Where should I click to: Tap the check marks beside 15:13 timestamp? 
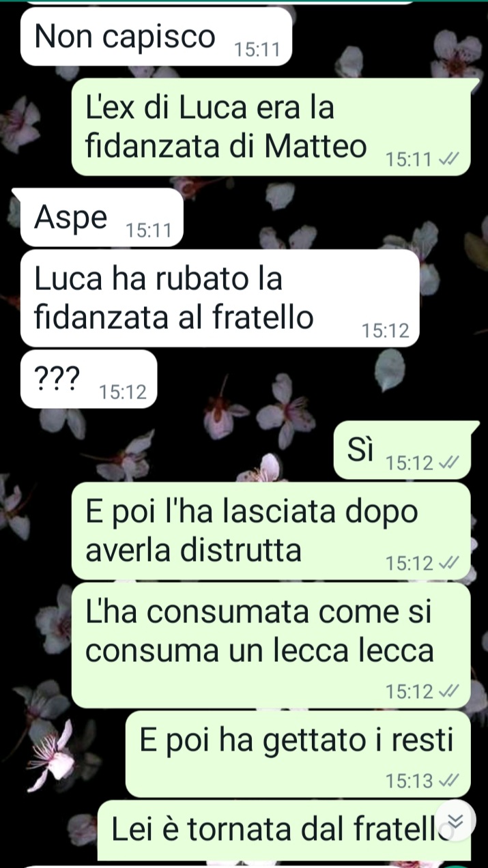[448, 781]
